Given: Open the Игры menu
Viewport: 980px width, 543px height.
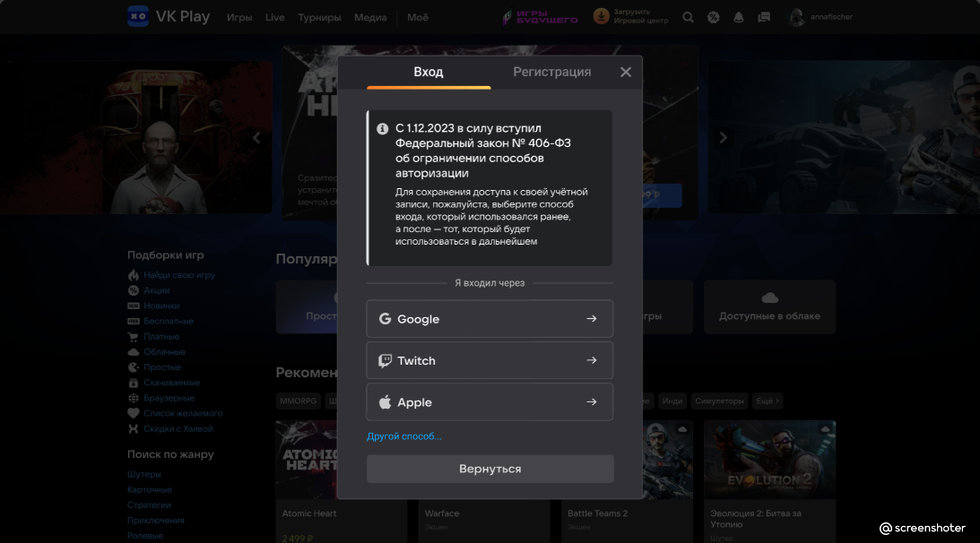Looking at the screenshot, I should point(239,18).
